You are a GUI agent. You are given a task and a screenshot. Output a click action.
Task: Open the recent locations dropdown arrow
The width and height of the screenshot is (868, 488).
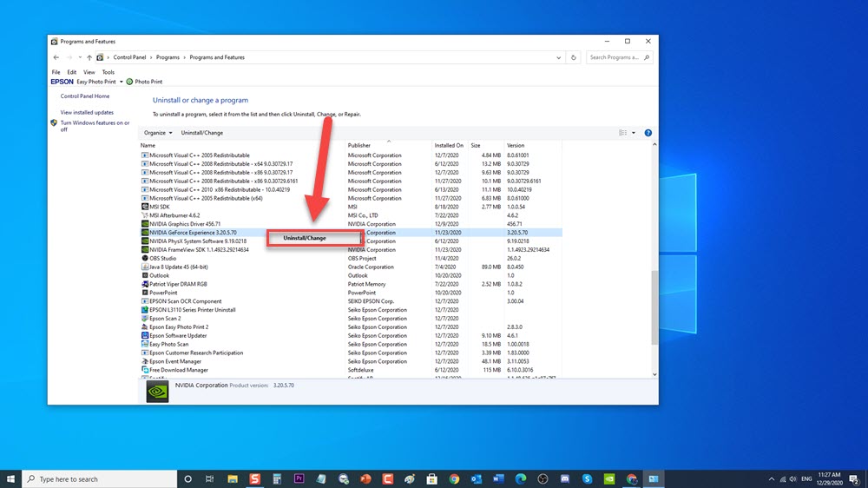(x=80, y=57)
